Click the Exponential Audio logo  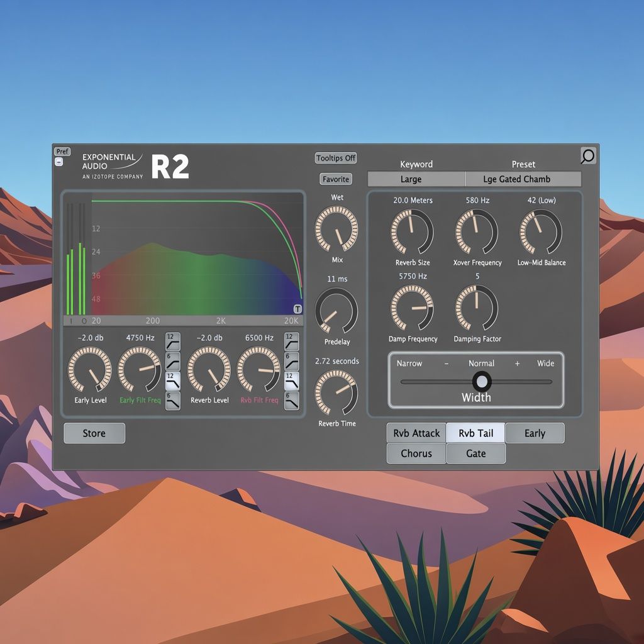click(x=113, y=166)
